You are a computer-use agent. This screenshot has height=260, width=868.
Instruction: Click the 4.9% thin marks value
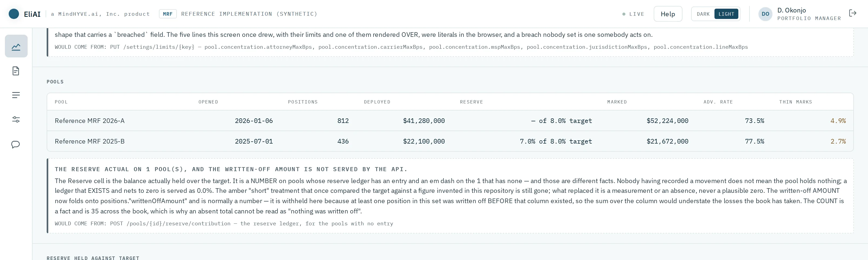(x=838, y=121)
